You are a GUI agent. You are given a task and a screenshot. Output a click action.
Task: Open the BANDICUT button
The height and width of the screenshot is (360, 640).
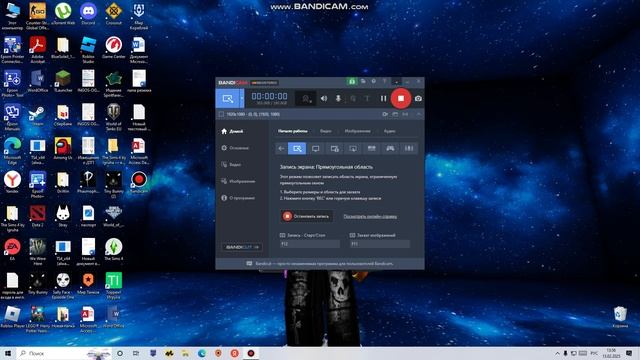[242, 247]
